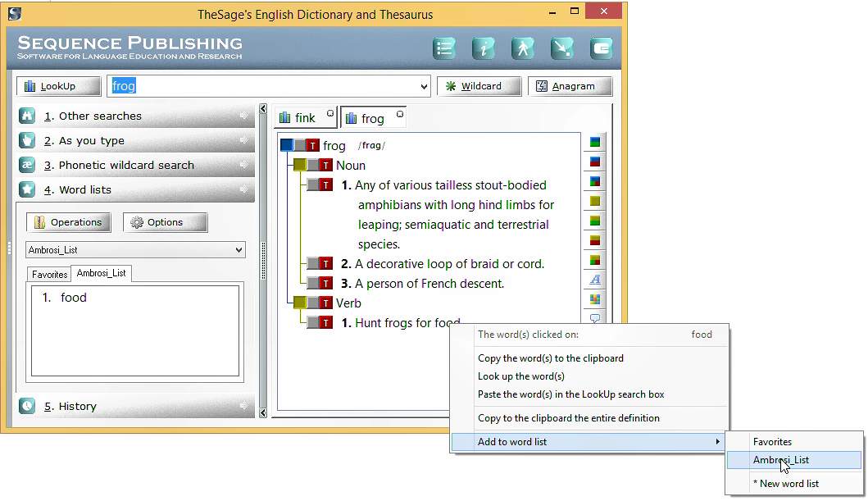Toggle gray square beside Noun
This screenshot has height=501, width=868.
313,165
